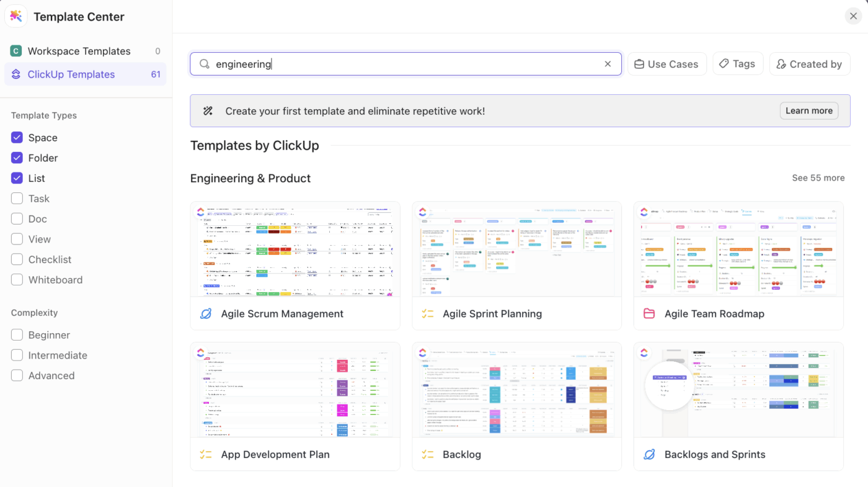The width and height of the screenshot is (868, 487).
Task: Open the Created by filter dropdown
Action: tap(810, 64)
